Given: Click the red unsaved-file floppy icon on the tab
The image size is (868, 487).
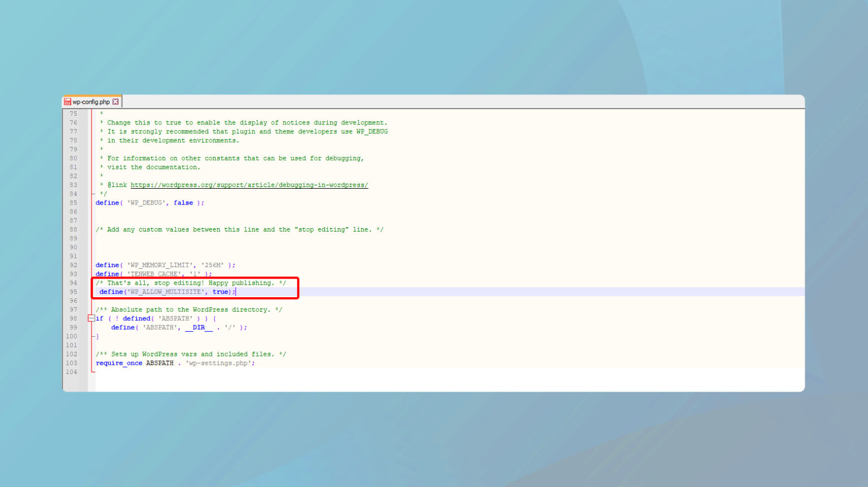Looking at the screenshot, I should 69,101.
